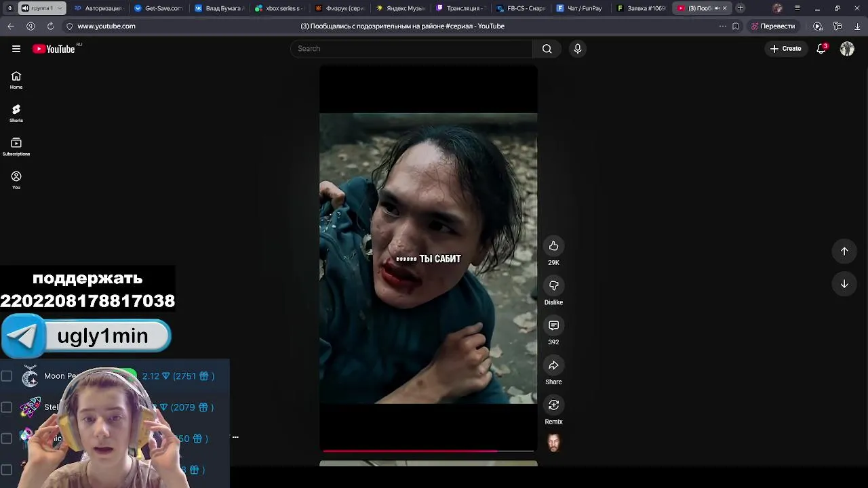The height and width of the screenshot is (488, 868).
Task: Open the You section in sidebar
Action: click(16, 180)
